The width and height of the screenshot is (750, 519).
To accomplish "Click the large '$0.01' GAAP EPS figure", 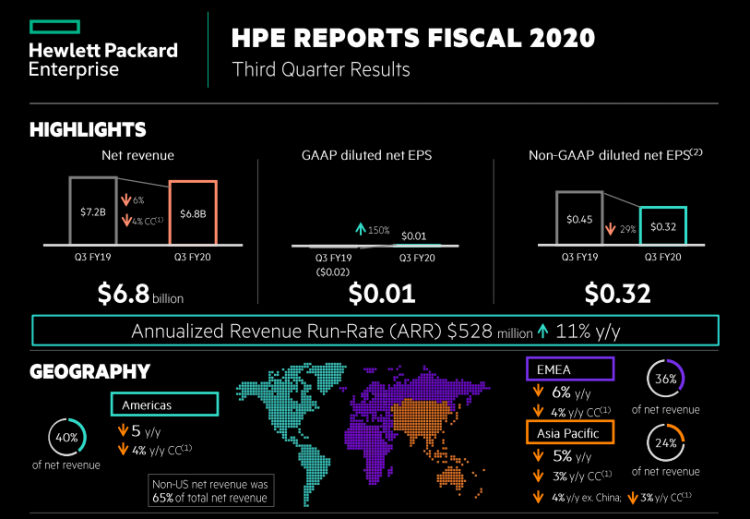I will (x=382, y=294).
